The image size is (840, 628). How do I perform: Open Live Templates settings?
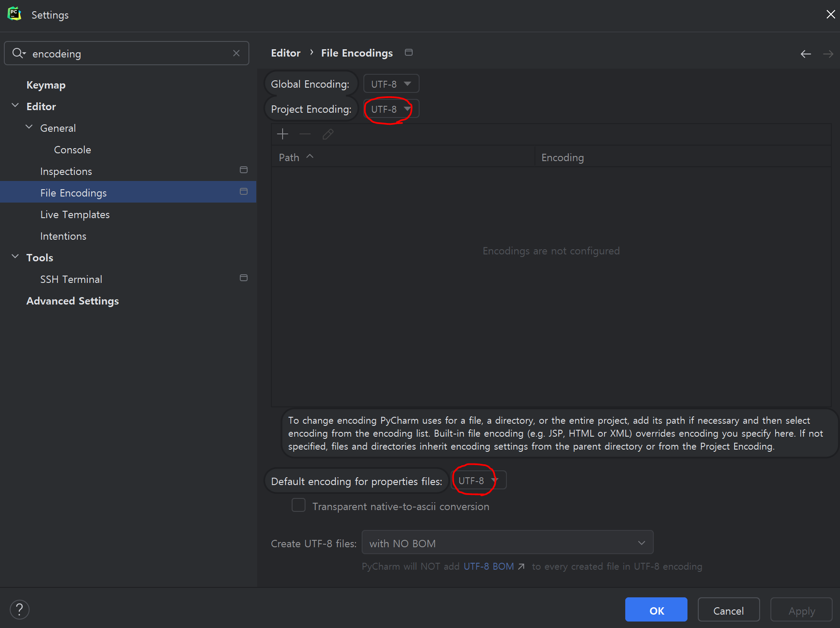pyautogui.click(x=75, y=214)
